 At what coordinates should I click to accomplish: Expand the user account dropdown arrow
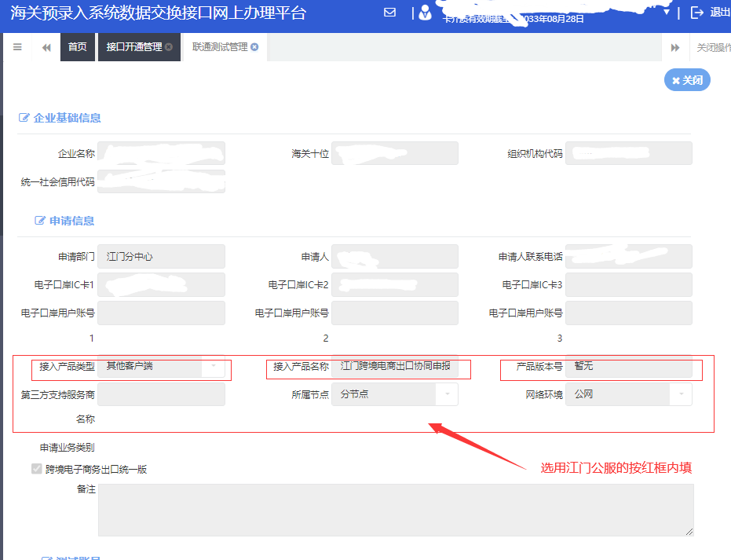666,12
